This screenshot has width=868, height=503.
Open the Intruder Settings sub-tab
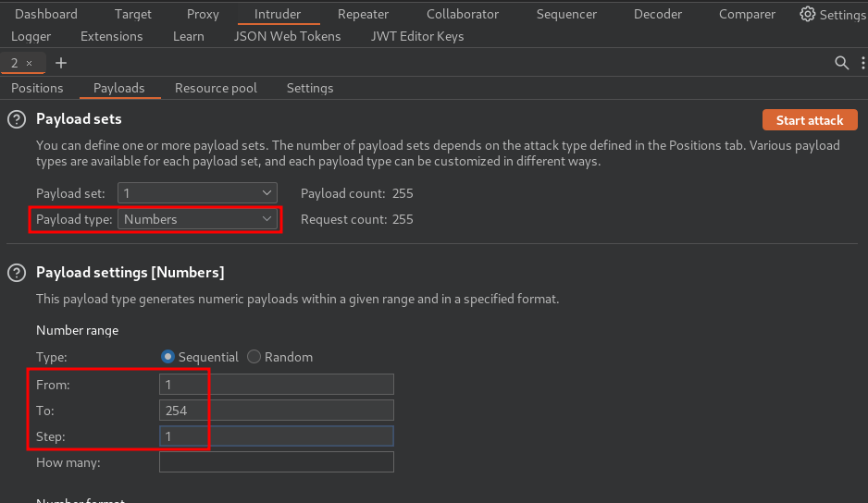click(x=310, y=88)
